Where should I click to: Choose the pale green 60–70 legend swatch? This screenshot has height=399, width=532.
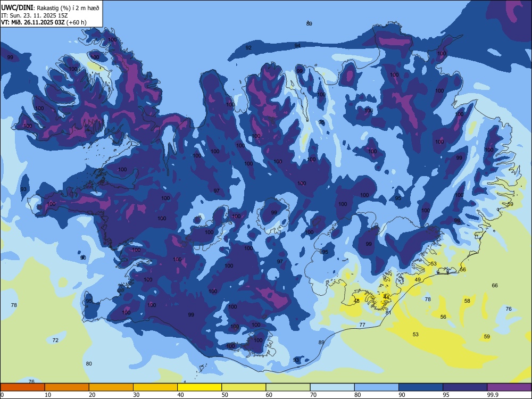click(288, 387)
